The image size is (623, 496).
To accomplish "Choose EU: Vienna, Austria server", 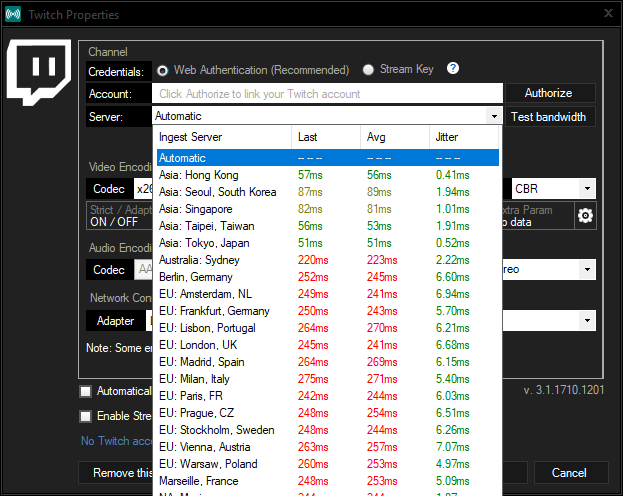I will 328,447.
